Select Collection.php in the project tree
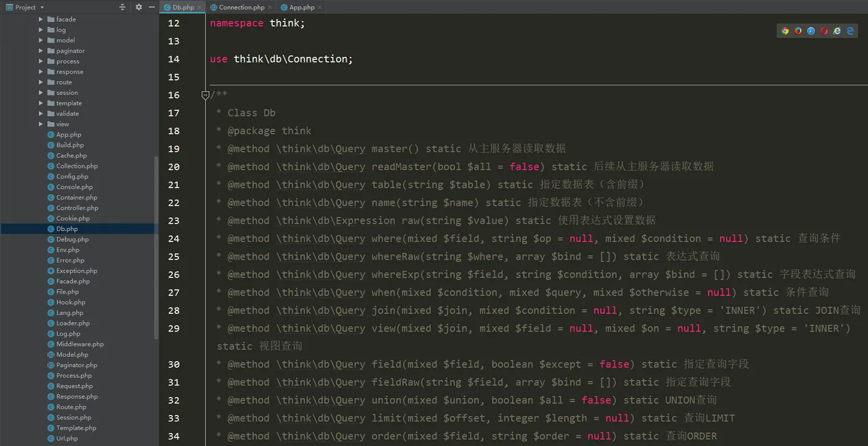 click(x=73, y=166)
